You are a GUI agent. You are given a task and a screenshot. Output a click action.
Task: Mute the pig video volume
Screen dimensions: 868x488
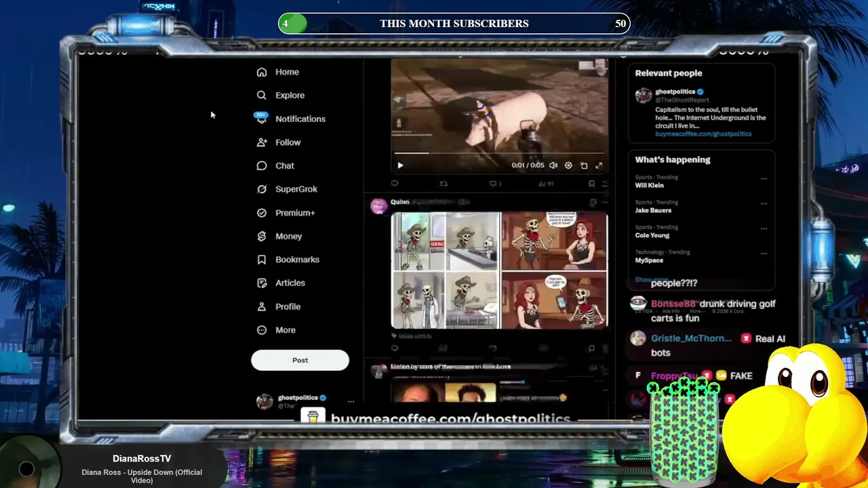pyautogui.click(x=553, y=165)
